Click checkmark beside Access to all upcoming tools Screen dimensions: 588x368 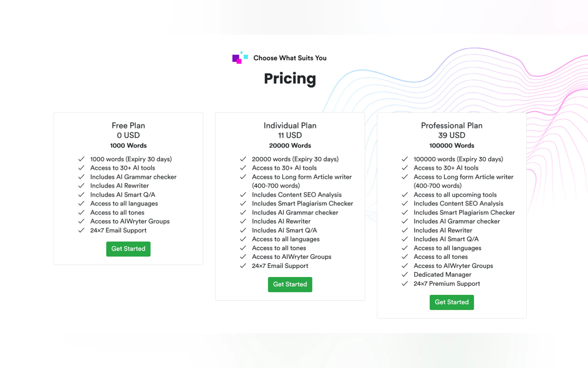[404, 195]
